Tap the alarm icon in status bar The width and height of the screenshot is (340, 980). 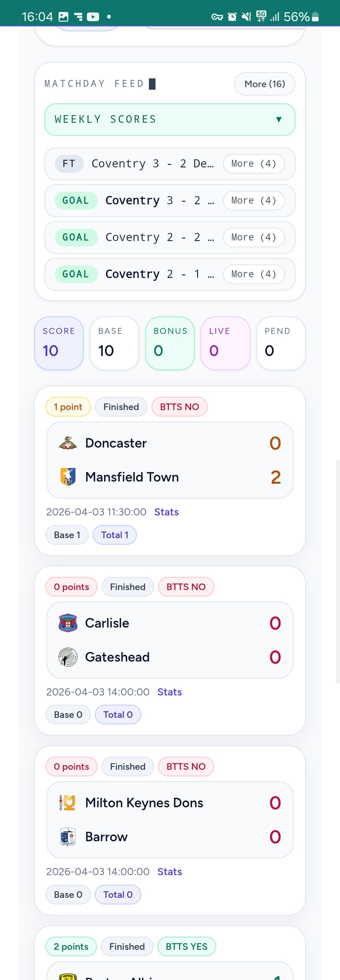click(232, 17)
